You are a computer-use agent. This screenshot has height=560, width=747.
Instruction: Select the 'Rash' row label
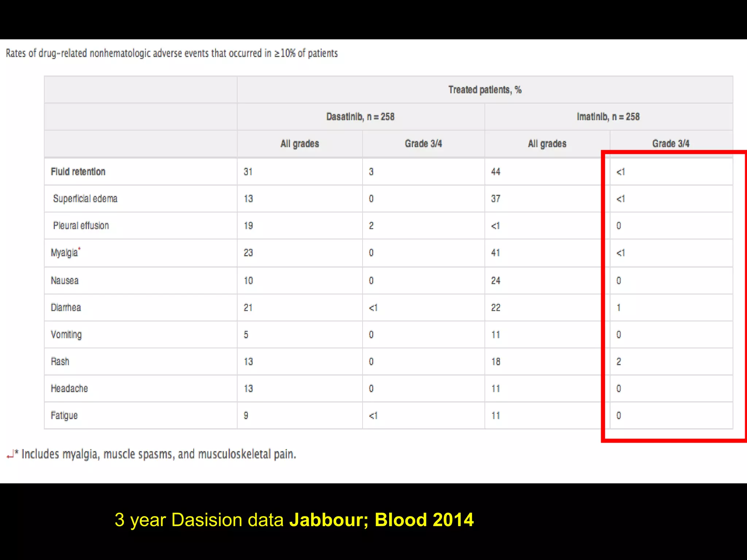coord(60,362)
